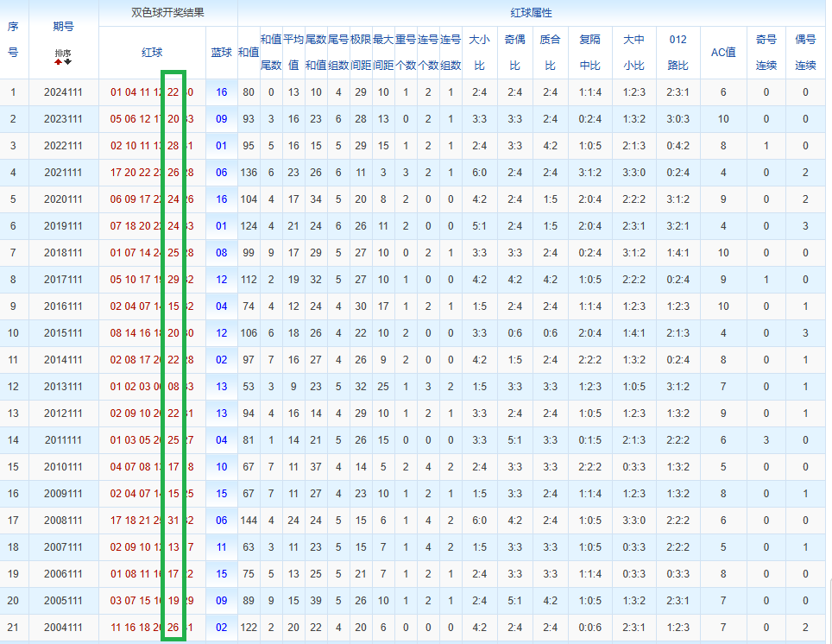Screen dimensions: 832x644
Task: Select the 蓝球 column header
Action: pos(222,53)
